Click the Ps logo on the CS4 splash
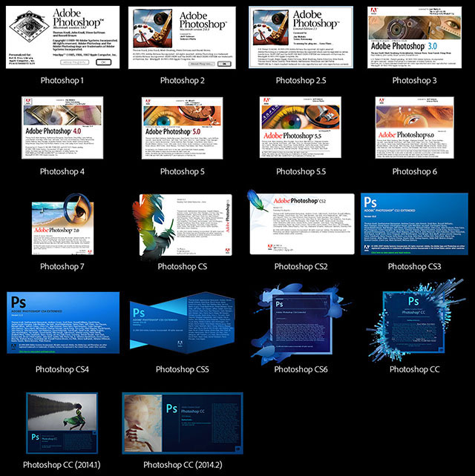 click(19, 303)
